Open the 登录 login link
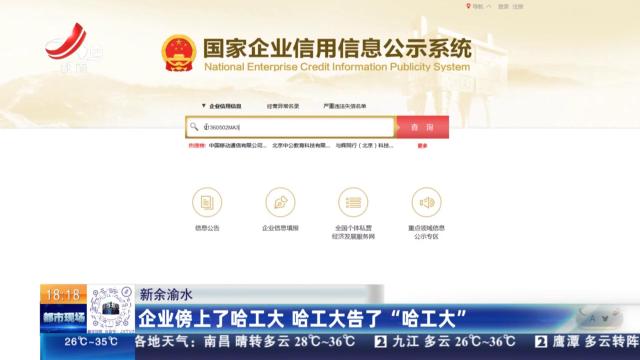This screenshot has height=360, width=640. (x=503, y=7)
